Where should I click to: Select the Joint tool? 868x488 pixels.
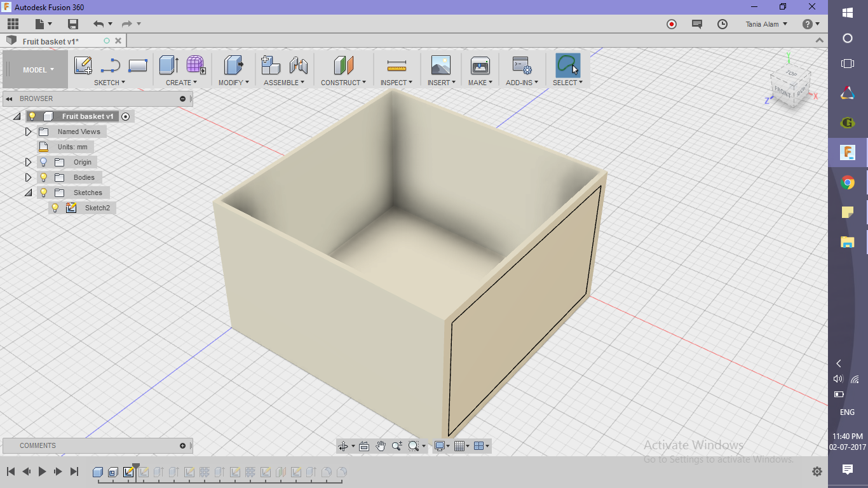click(x=298, y=65)
